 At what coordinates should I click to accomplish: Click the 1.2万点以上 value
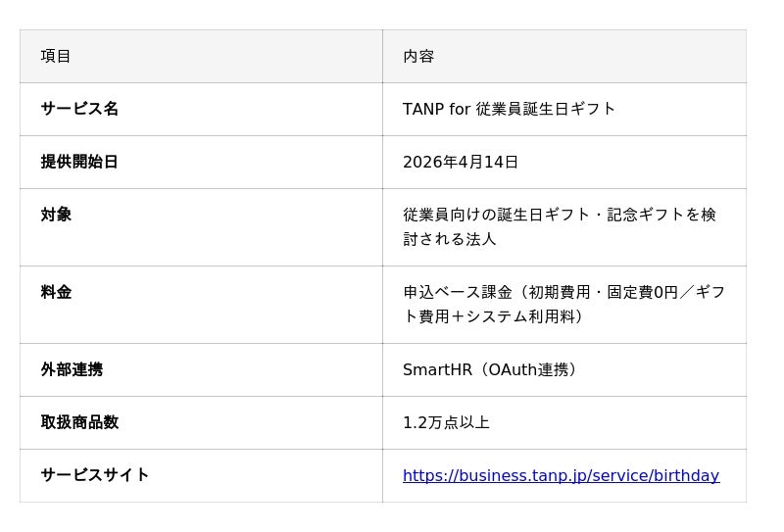[x=446, y=422]
